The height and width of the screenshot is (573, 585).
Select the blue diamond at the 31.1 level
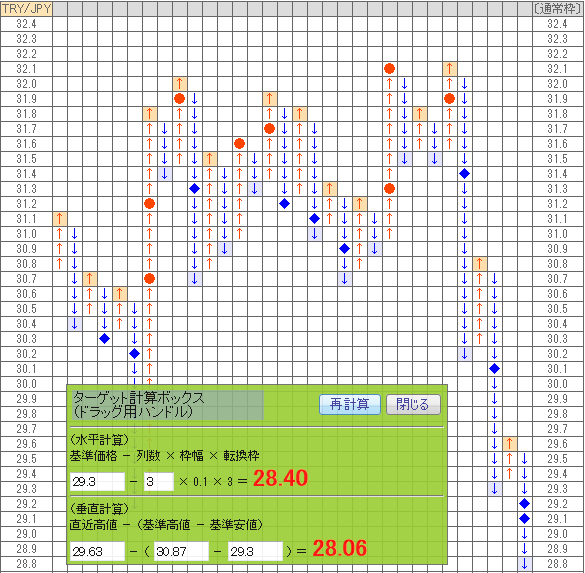[315, 219]
